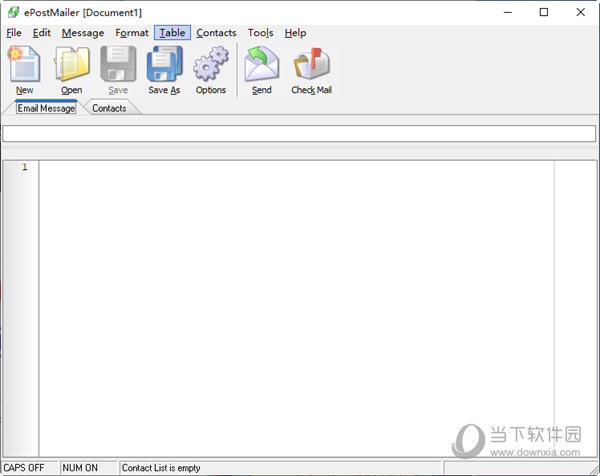Open the Options gear icon
The image size is (600, 476).
[x=210, y=67]
